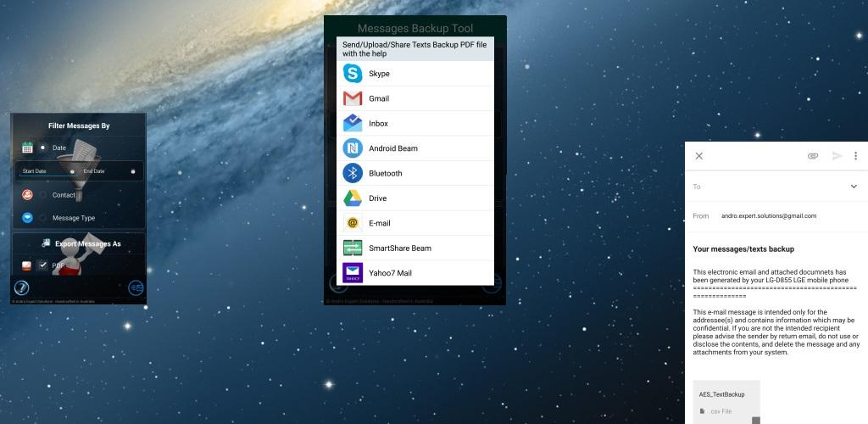Tap the calendar icon beside Date
Viewport: 868px width, 424px height.
(x=27, y=148)
